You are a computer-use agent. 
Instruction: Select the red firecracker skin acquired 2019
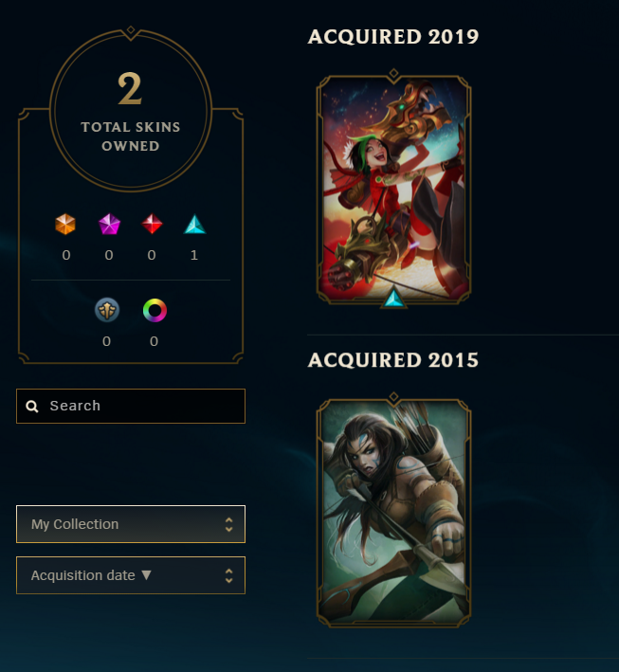point(393,189)
